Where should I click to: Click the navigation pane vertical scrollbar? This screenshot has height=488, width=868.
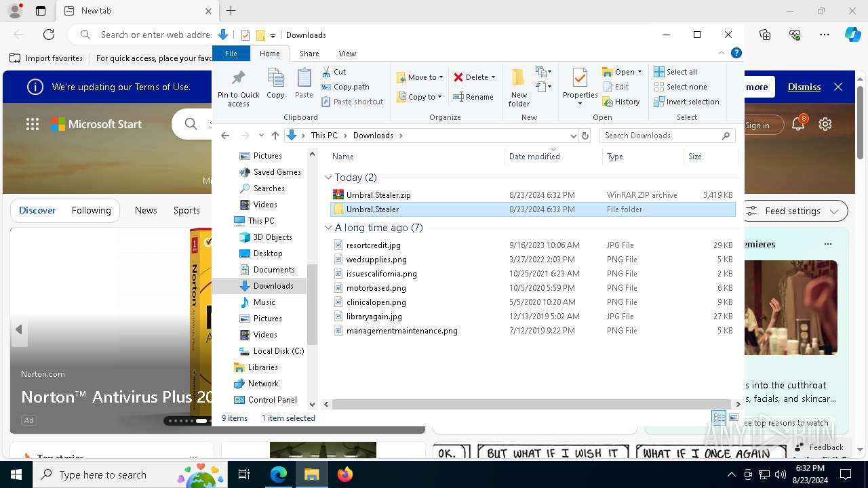pyautogui.click(x=312, y=304)
